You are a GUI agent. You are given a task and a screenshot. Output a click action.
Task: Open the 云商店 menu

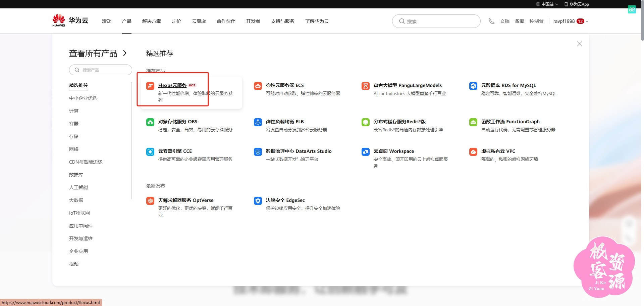pyautogui.click(x=199, y=21)
